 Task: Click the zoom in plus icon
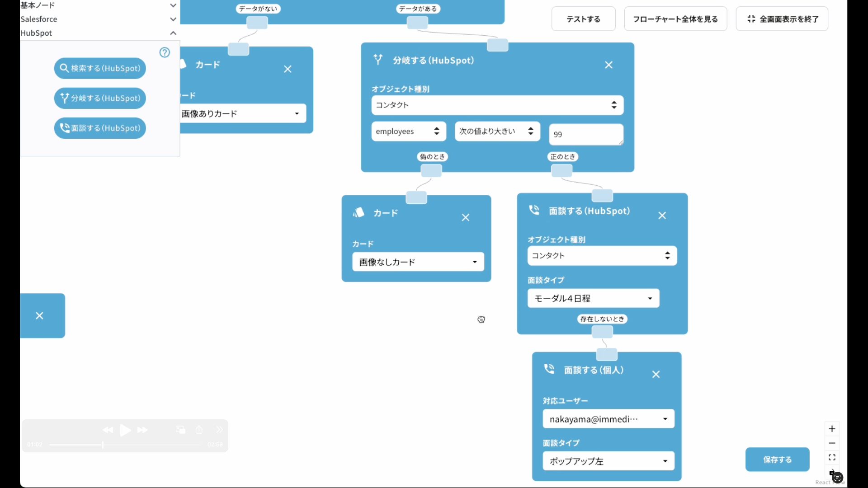point(832,429)
